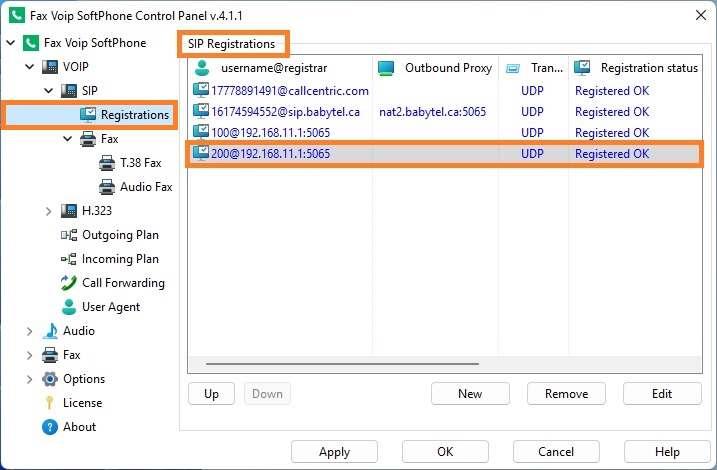The height and width of the screenshot is (470, 717).
Task: Expand the H.323 tree node
Action: pos(49,211)
